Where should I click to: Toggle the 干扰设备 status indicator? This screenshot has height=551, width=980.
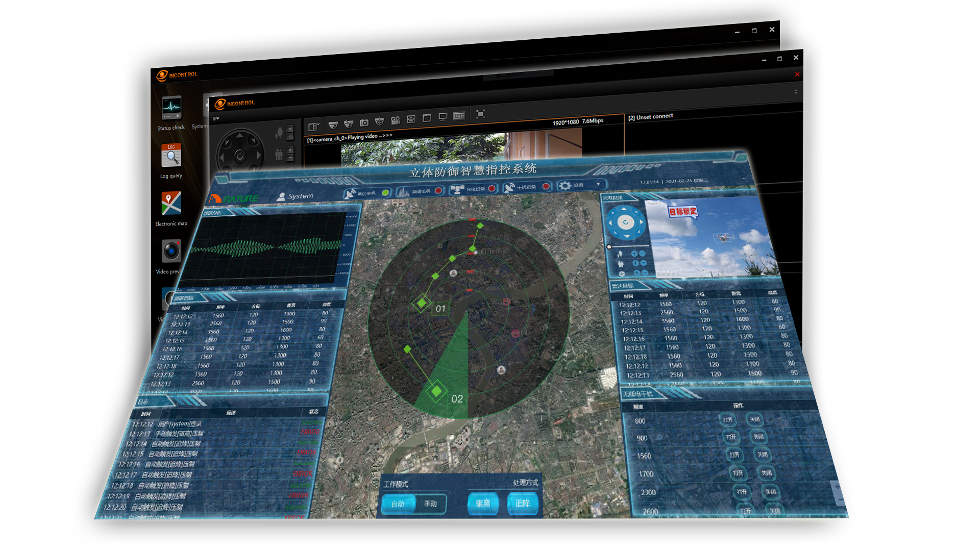click(x=546, y=187)
